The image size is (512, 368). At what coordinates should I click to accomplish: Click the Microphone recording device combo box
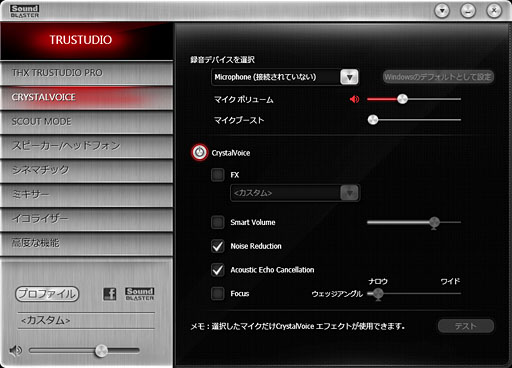pyautogui.click(x=285, y=77)
